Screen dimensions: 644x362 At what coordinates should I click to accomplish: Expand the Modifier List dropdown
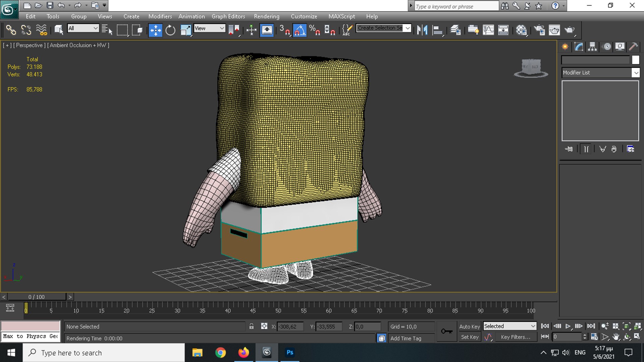[x=636, y=72]
